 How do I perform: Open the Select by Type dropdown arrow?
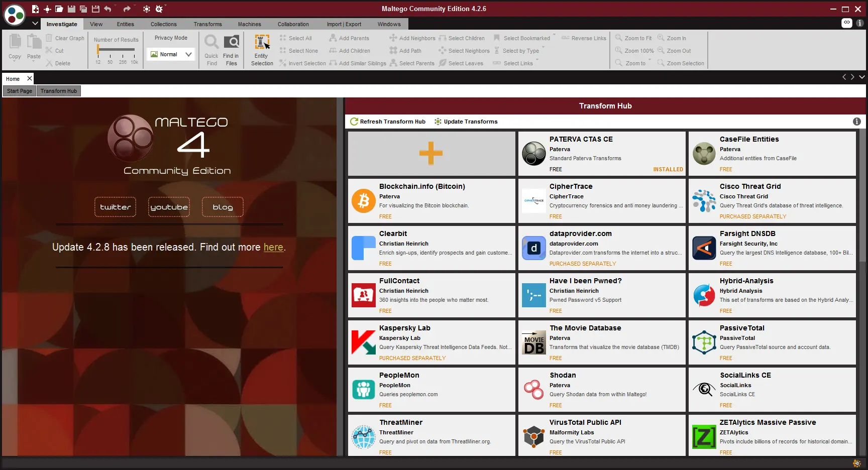click(x=543, y=48)
